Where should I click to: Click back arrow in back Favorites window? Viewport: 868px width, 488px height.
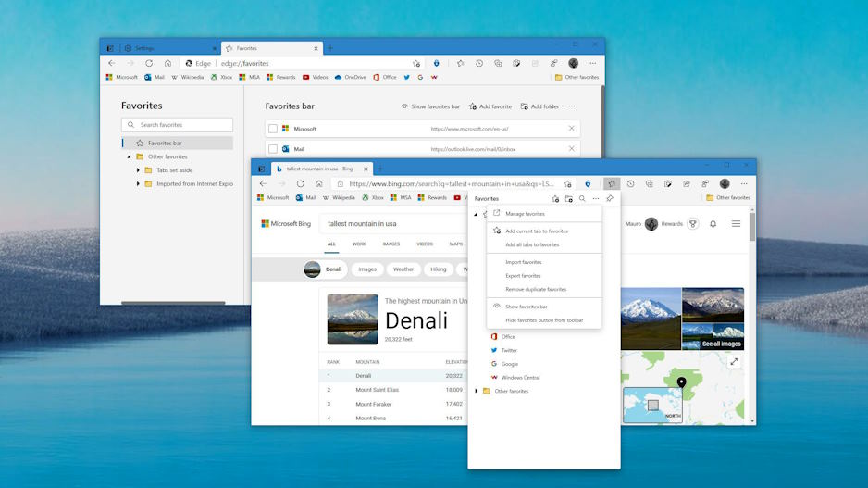pos(112,63)
